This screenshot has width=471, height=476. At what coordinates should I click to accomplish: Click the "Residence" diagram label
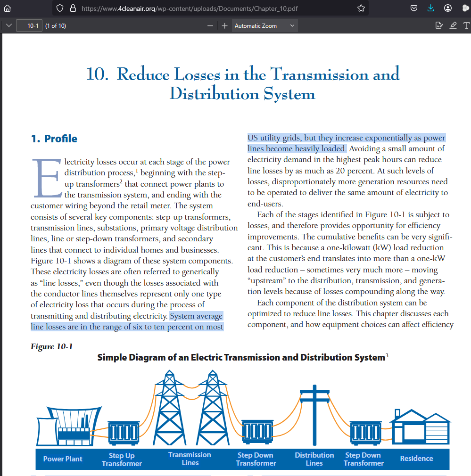416,459
